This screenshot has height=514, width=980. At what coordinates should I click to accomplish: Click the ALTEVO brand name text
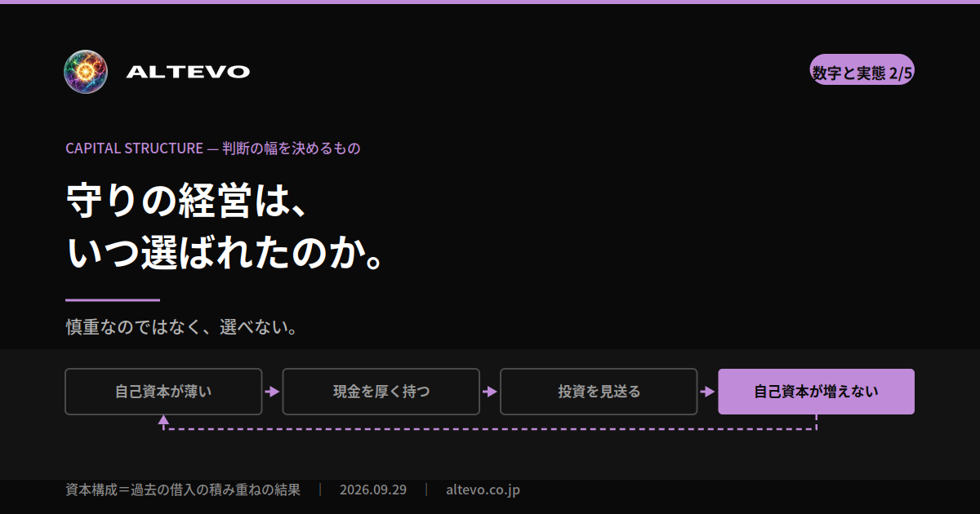(x=188, y=72)
